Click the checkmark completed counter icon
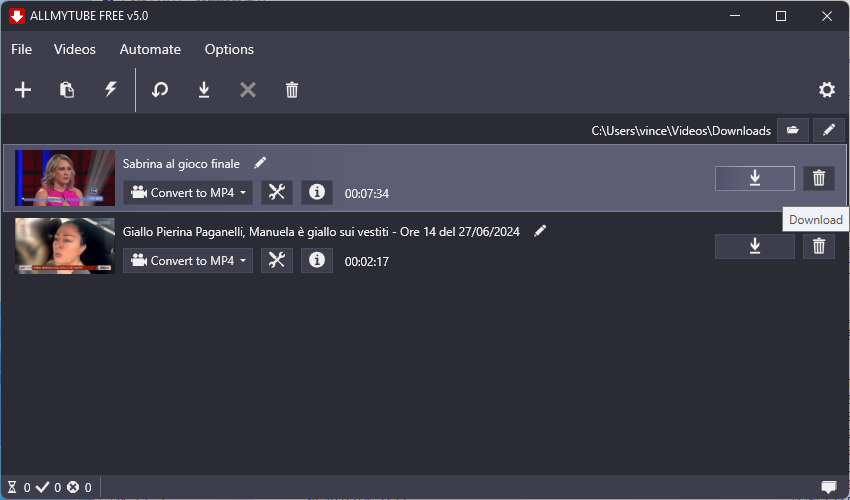Screen dimensions: 850x500 click(x=42, y=488)
